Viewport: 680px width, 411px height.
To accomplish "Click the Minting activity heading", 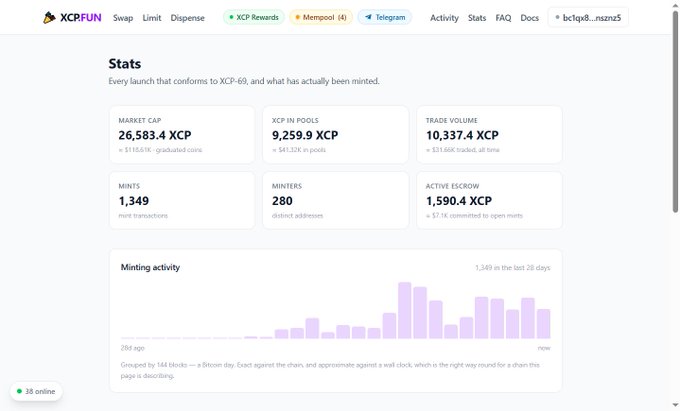I will pyautogui.click(x=150, y=267).
